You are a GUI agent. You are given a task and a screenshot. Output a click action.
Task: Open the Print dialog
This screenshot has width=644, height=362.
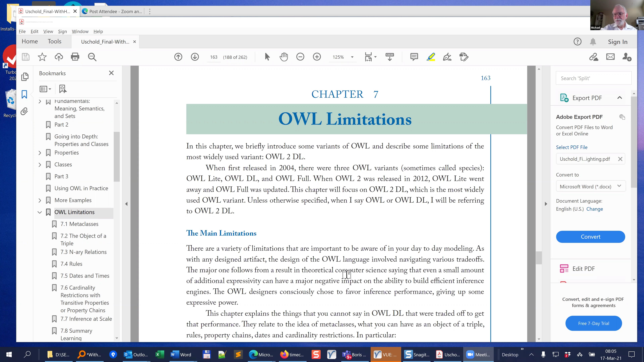75,57
